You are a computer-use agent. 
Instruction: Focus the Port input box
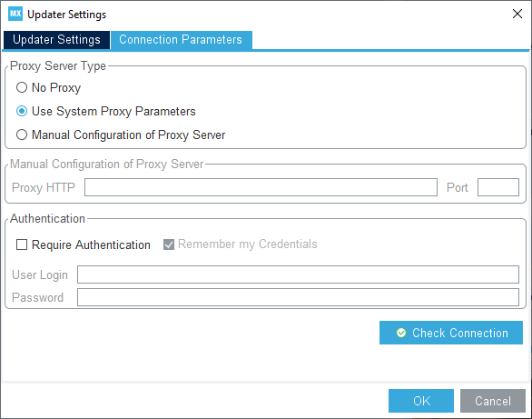498,187
